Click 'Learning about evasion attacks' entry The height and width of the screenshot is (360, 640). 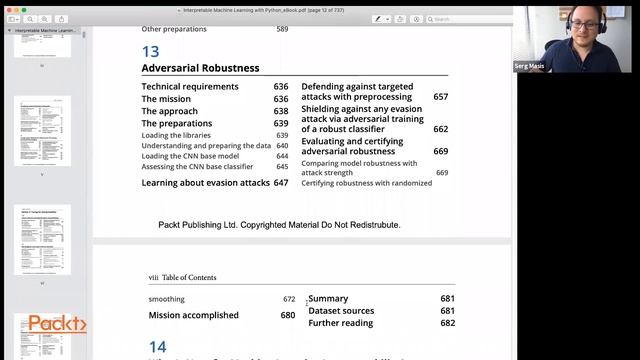[x=205, y=183]
